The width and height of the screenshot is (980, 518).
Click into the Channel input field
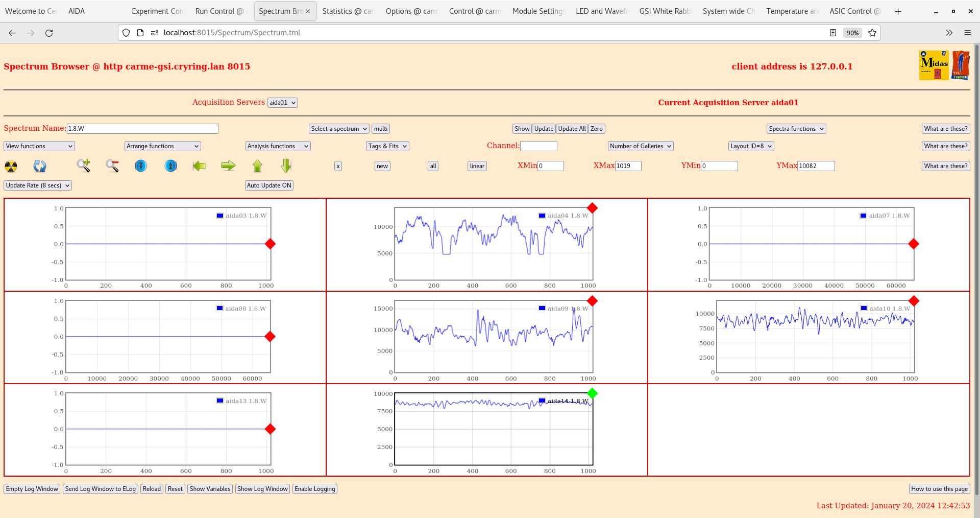538,146
